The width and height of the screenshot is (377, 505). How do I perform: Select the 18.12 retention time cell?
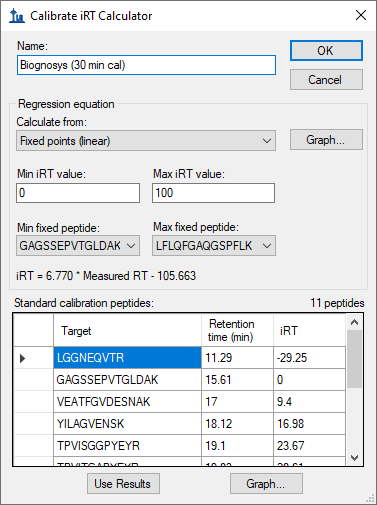[237, 424]
